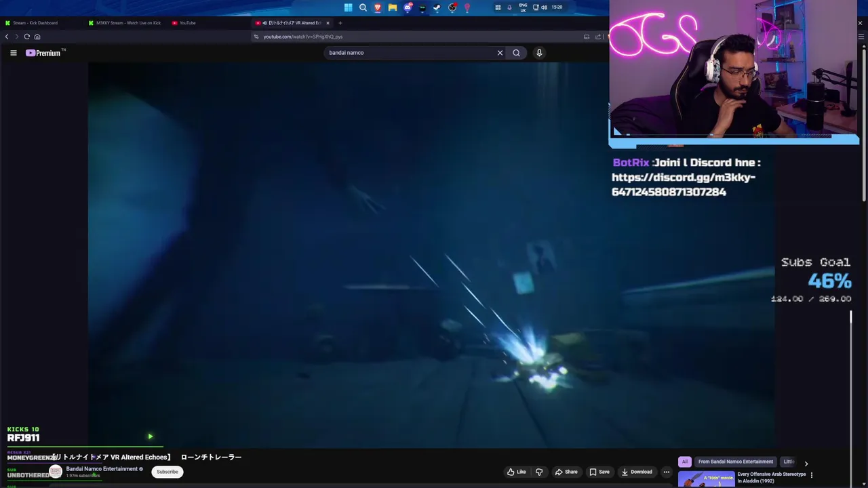This screenshot has width=868, height=488.
Task: Go to YouTube Premium home logo
Action: pyautogui.click(x=44, y=53)
